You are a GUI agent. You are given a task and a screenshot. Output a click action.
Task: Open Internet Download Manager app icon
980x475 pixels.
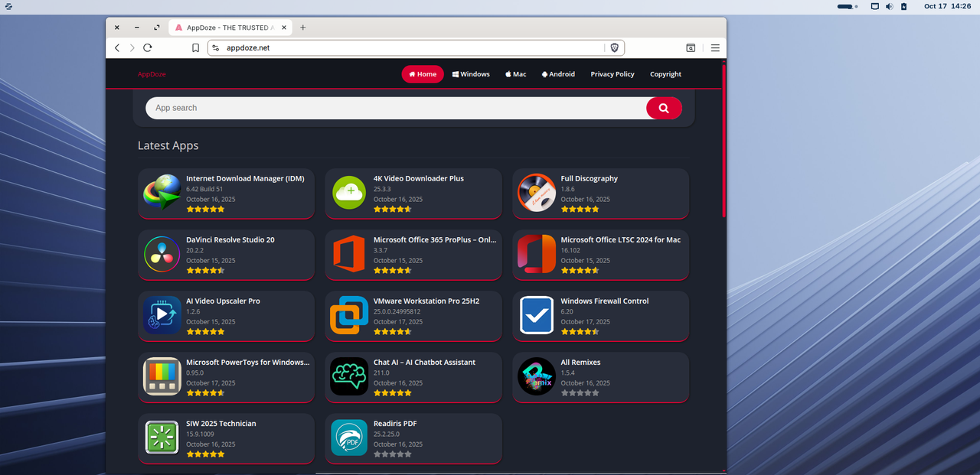coord(162,193)
